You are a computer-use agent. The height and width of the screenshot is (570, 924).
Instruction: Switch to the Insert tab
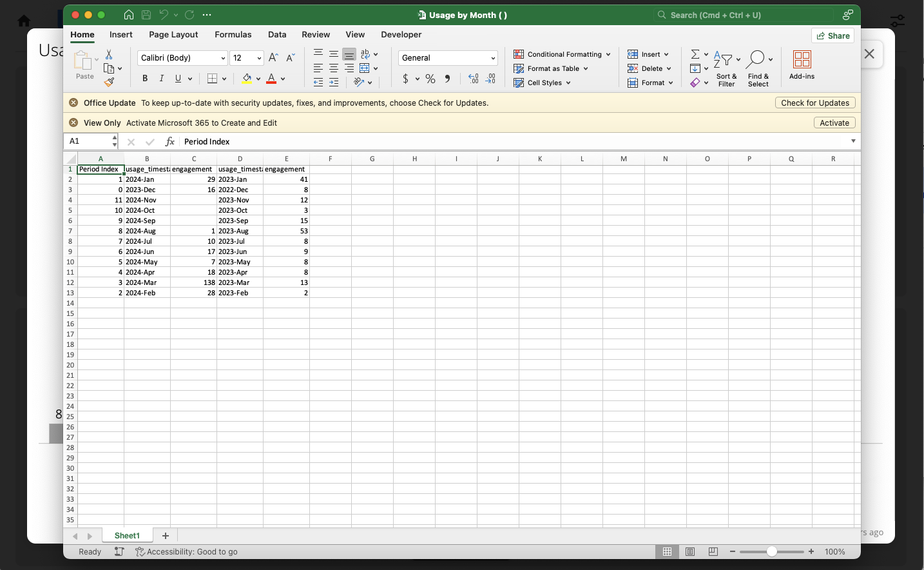coord(121,35)
